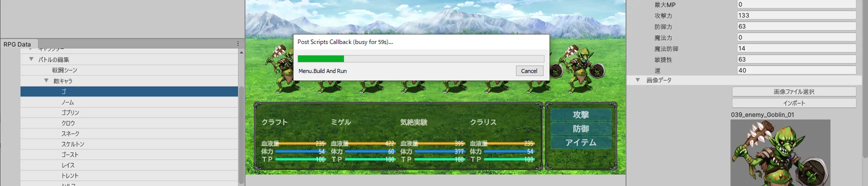The image size is (868, 186).
Task: Choose the アイテム battle command
Action: pyautogui.click(x=580, y=142)
